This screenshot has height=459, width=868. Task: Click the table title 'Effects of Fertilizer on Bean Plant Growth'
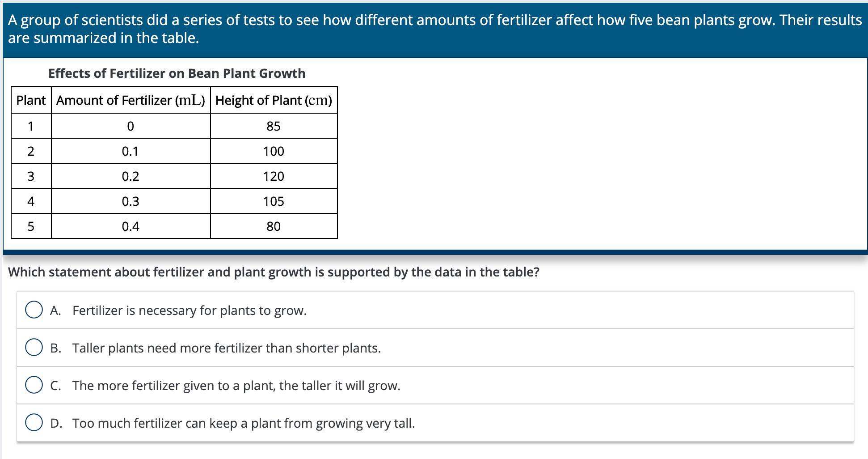tap(177, 73)
